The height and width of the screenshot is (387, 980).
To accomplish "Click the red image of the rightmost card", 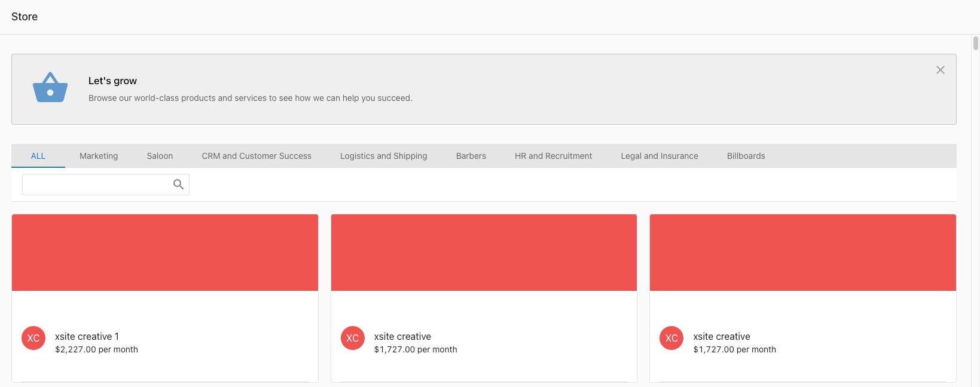I will 803,253.
